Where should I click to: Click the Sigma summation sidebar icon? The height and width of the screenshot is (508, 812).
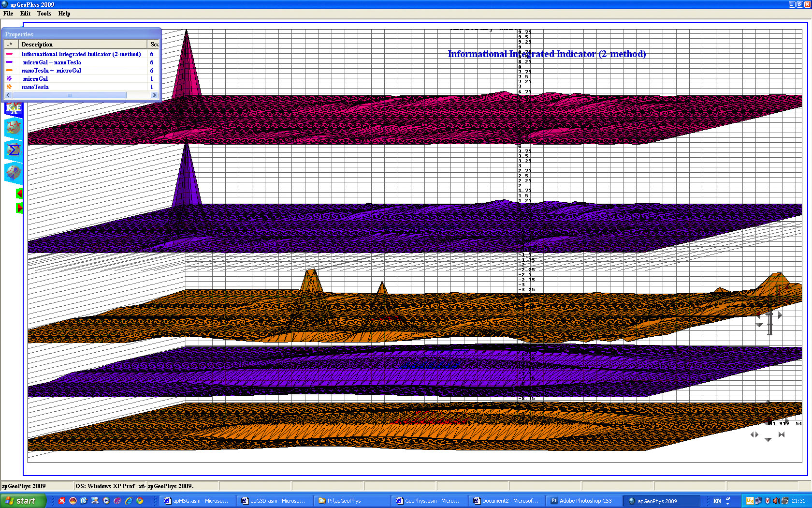(x=14, y=149)
